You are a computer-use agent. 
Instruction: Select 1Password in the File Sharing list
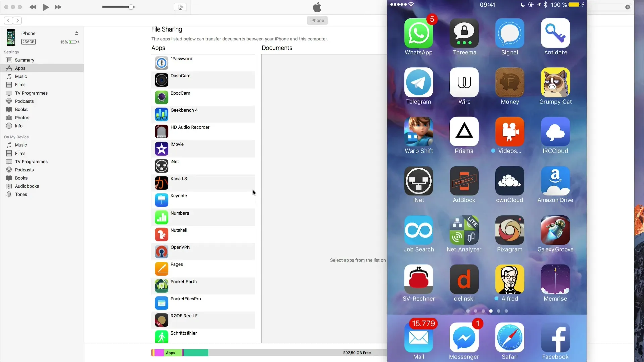coord(203,63)
